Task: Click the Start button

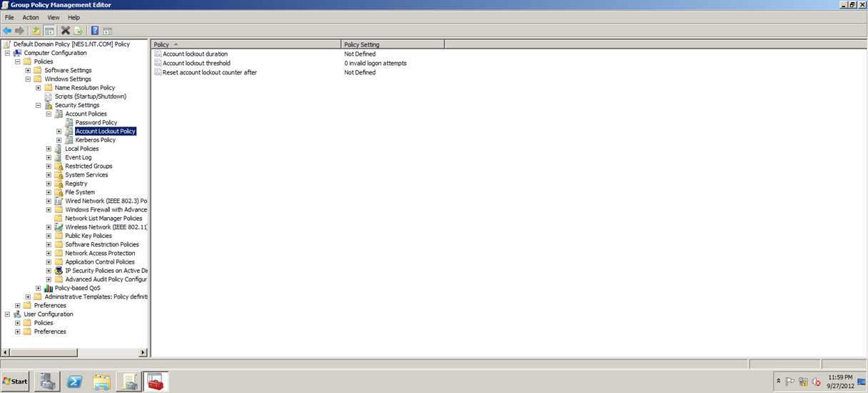Action: click(x=16, y=382)
